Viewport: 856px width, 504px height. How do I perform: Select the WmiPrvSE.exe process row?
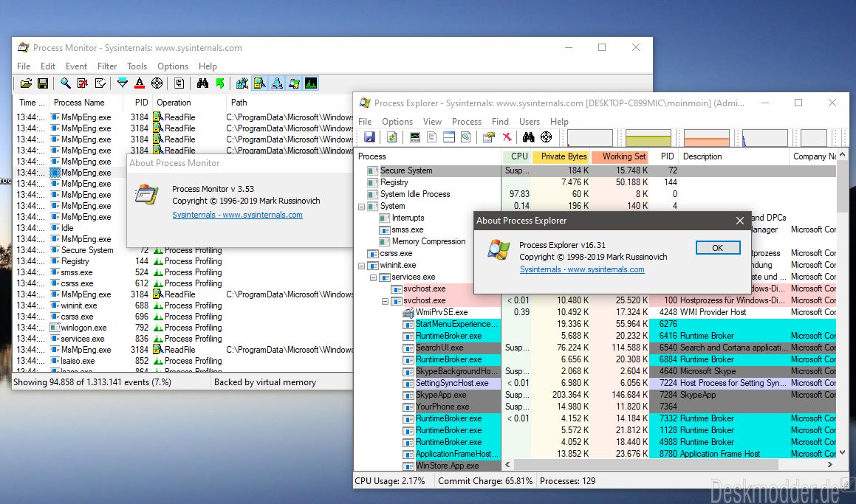click(595, 313)
